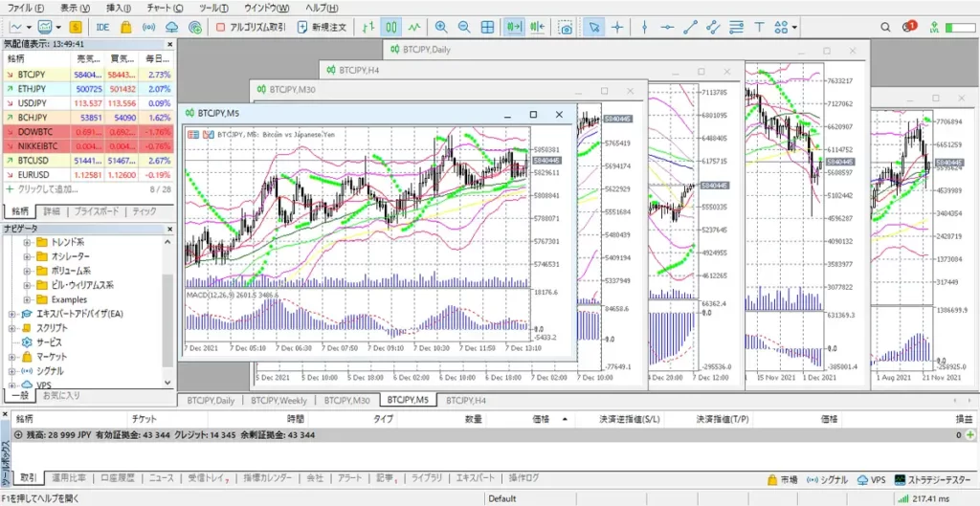
Task: Expand the トレンド系 folder in navigator
Action: pyautogui.click(x=25, y=243)
